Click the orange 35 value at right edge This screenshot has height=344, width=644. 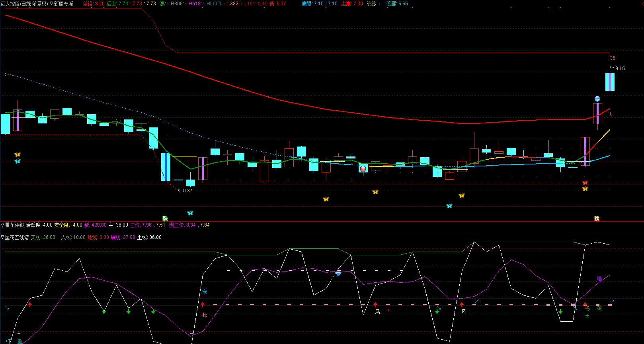[613, 58]
